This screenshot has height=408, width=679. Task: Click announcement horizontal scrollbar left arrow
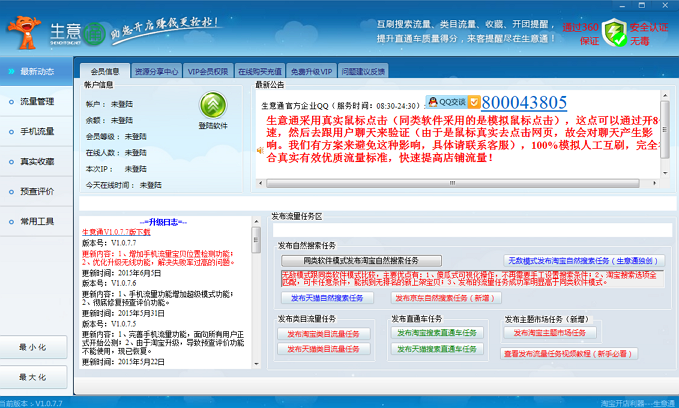260,184
